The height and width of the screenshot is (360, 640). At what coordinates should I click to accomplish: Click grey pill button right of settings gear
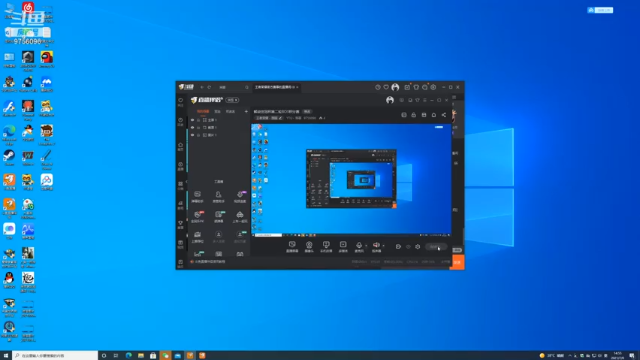click(436, 247)
